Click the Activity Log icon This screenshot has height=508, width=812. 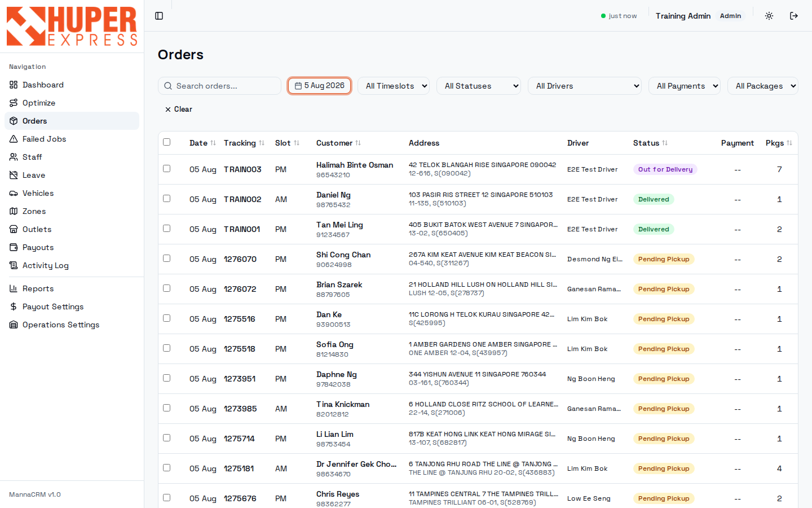(14, 265)
